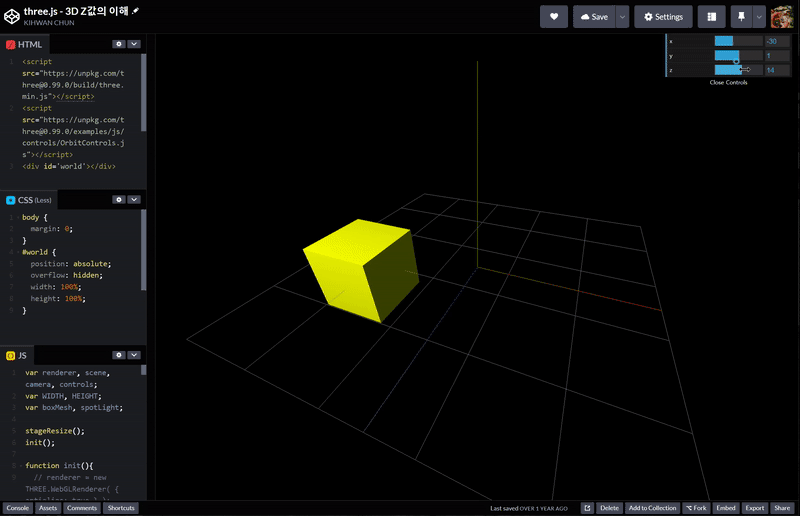
Task: Open Embed options
Action: click(x=726, y=508)
